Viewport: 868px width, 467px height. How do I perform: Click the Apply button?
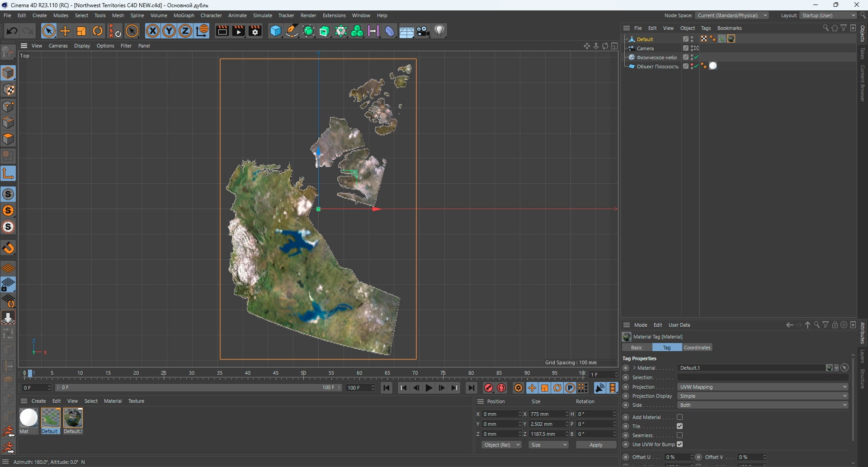tap(596, 445)
